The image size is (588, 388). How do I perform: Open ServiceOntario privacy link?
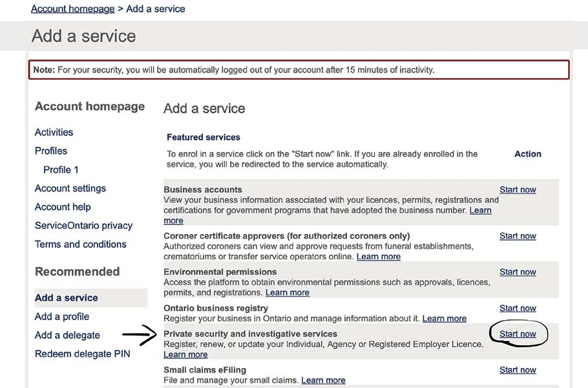pos(83,226)
